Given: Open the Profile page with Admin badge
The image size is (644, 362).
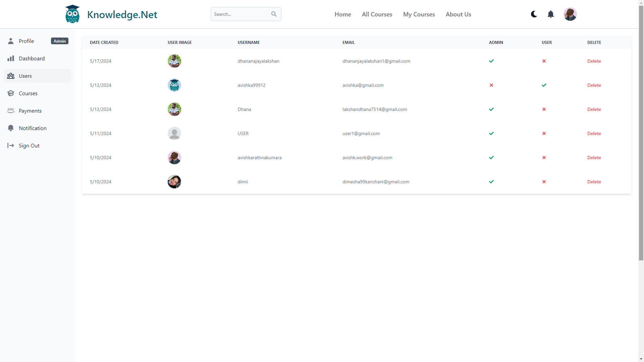Looking at the screenshot, I should pos(27,41).
